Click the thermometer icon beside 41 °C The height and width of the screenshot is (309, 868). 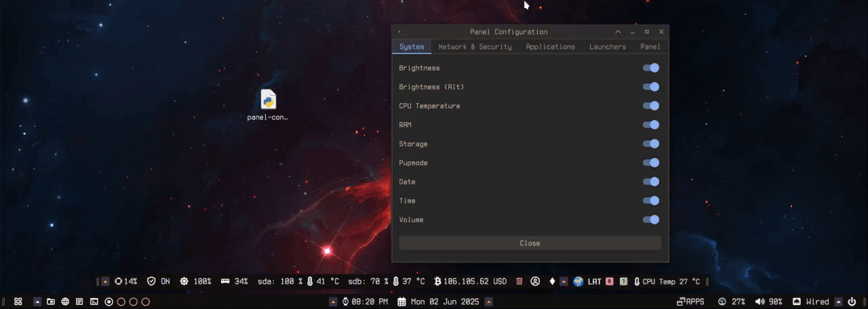[x=310, y=281]
